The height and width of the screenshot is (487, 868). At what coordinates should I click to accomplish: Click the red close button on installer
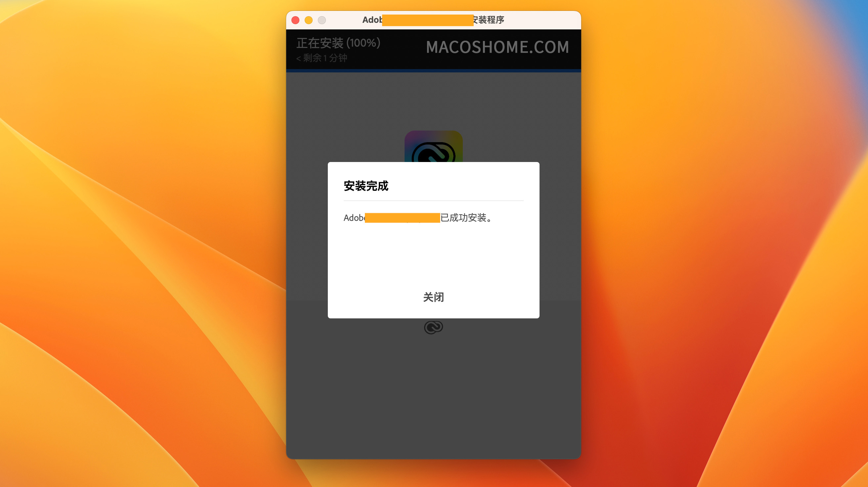(296, 20)
